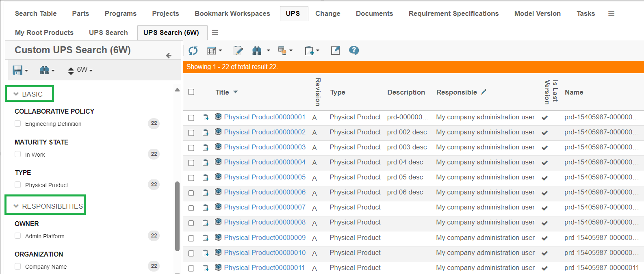Collapse the search panel with left arrow

coord(169,56)
